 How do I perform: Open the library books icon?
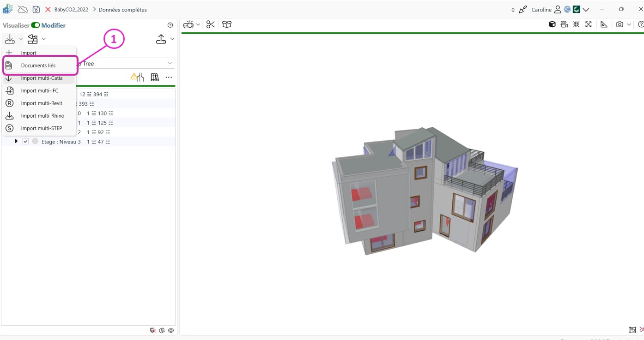tap(155, 78)
